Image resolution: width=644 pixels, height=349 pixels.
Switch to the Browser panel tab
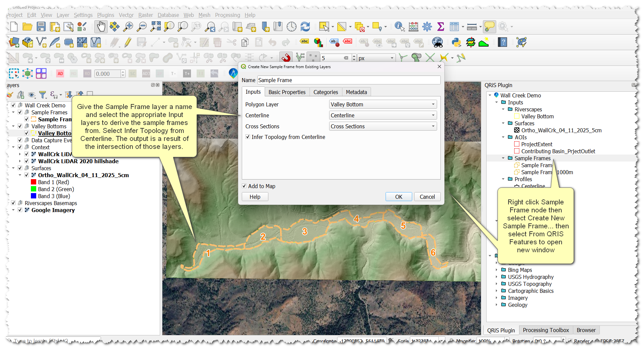pos(586,330)
